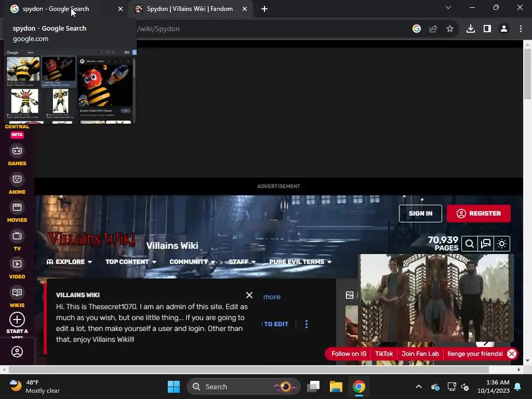Click the Google icon in the address bar

pyautogui.click(x=417, y=29)
